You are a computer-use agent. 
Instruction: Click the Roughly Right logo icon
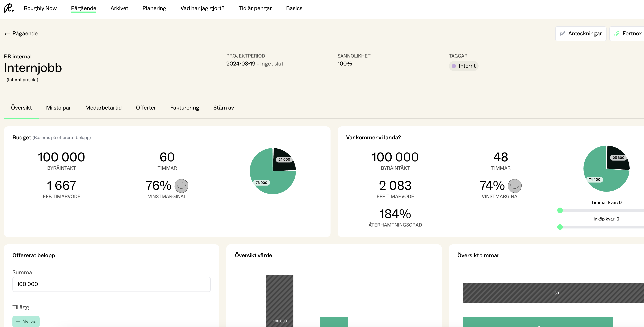pyautogui.click(x=9, y=8)
